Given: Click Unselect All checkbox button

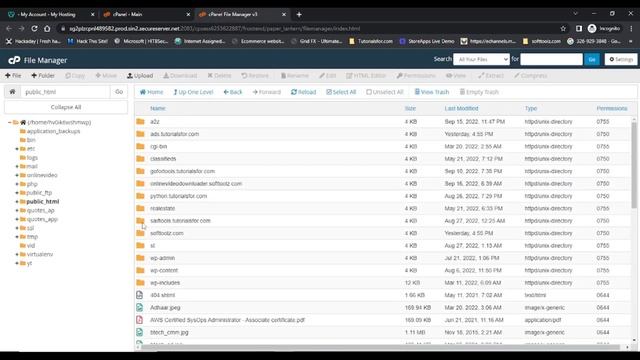Looking at the screenshot, I should pyautogui.click(x=385, y=92).
